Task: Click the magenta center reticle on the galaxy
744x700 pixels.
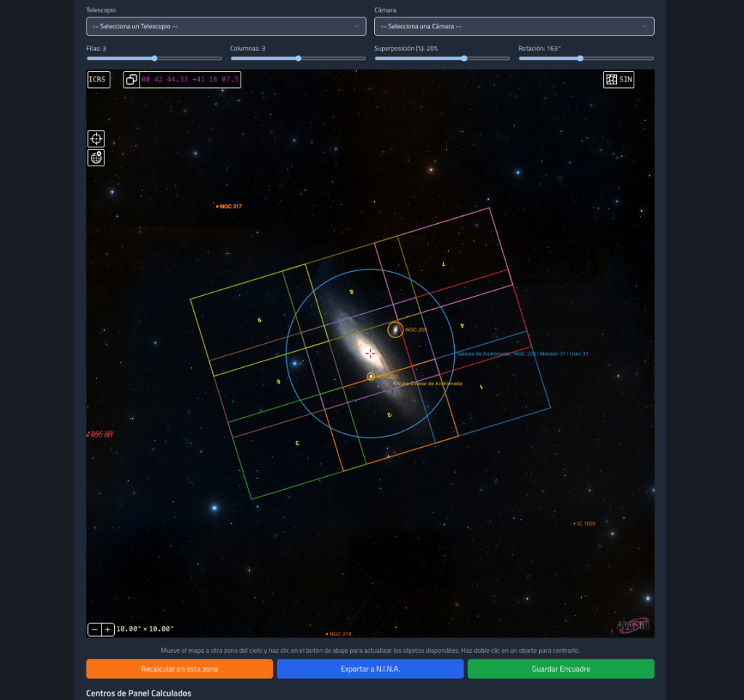Action: click(370, 353)
